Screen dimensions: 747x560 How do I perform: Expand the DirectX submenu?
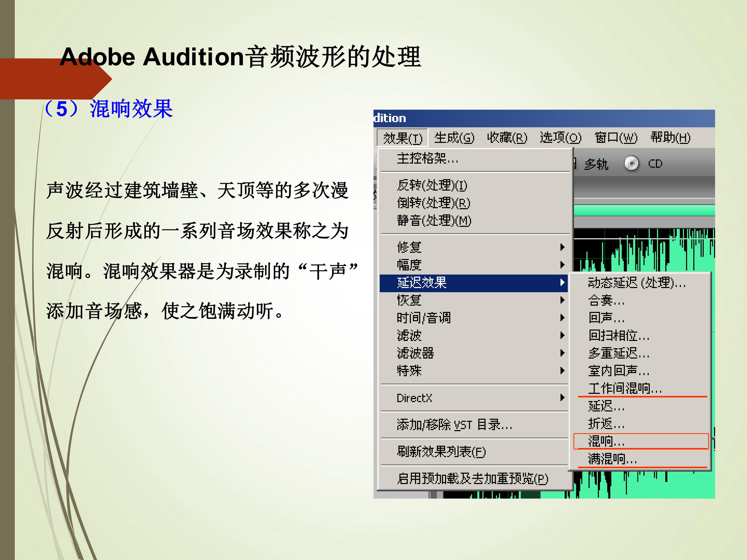[473, 398]
